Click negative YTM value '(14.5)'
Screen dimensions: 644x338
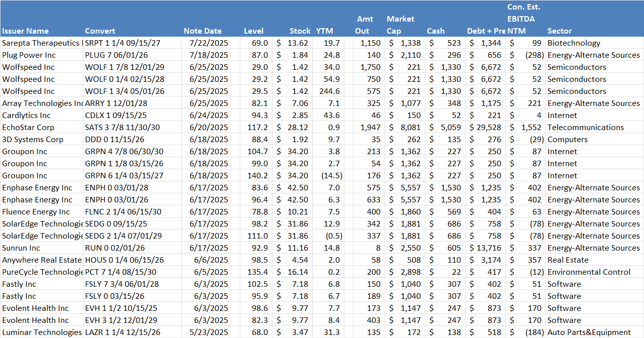[332, 176]
